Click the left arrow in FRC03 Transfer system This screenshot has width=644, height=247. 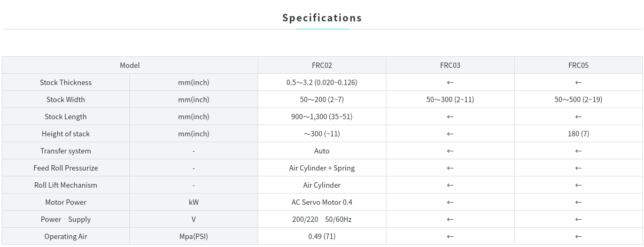pyautogui.click(x=450, y=151)
